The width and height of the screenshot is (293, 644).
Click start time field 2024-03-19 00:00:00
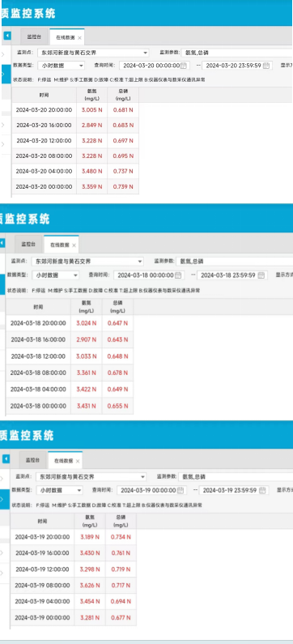tap(152, 490)
